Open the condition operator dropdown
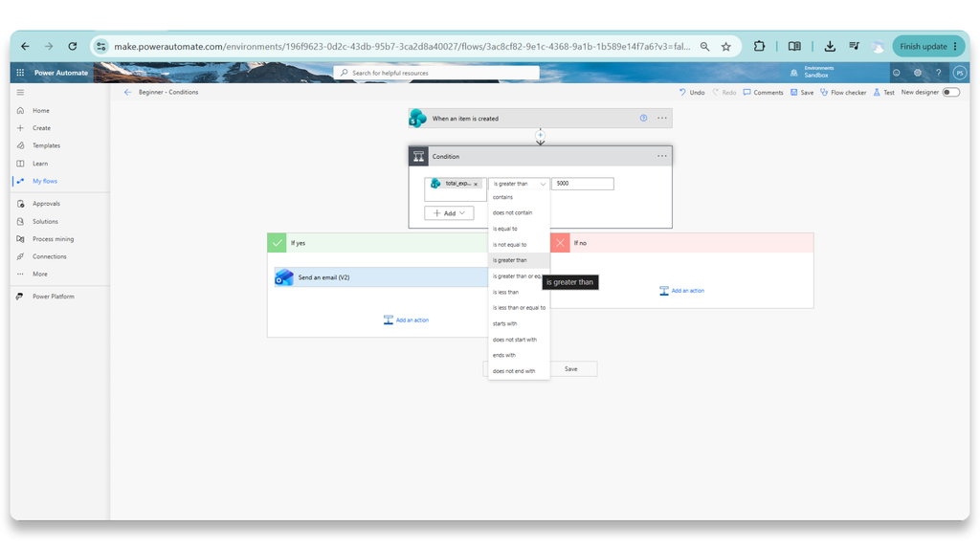 tap(519, 184)
